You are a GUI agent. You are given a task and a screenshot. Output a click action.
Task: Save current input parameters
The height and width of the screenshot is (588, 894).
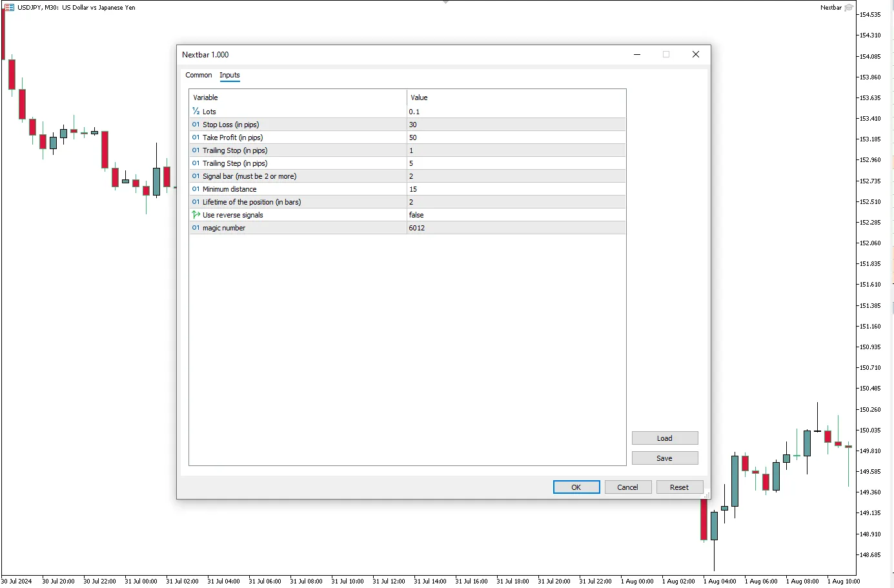pyautogui.click(x=664, y=458)
